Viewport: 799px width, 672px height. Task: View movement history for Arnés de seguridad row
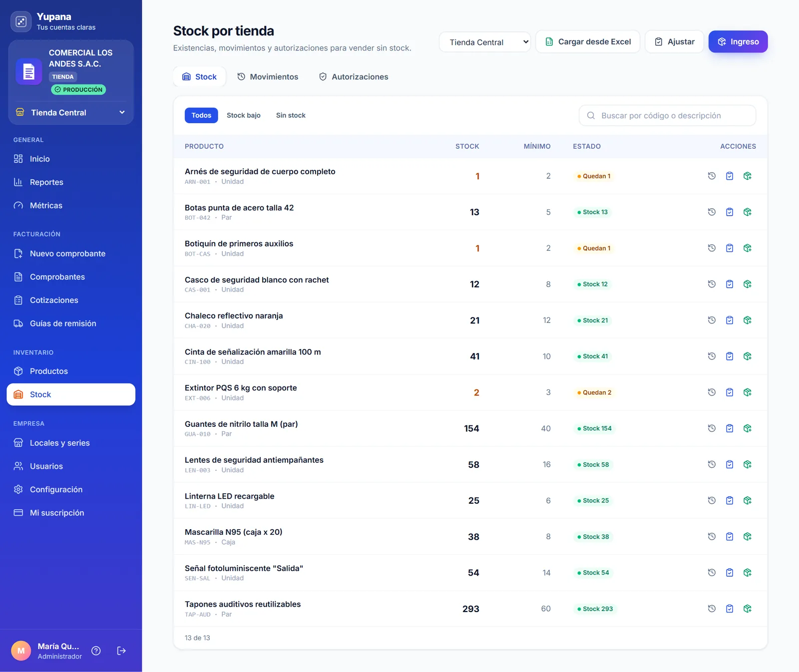pos(712,176)
